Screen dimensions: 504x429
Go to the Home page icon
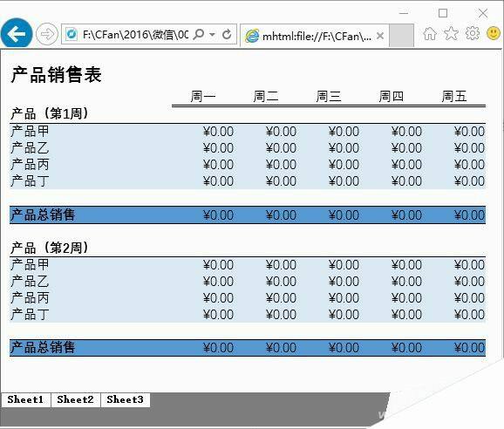pos(430,33)
